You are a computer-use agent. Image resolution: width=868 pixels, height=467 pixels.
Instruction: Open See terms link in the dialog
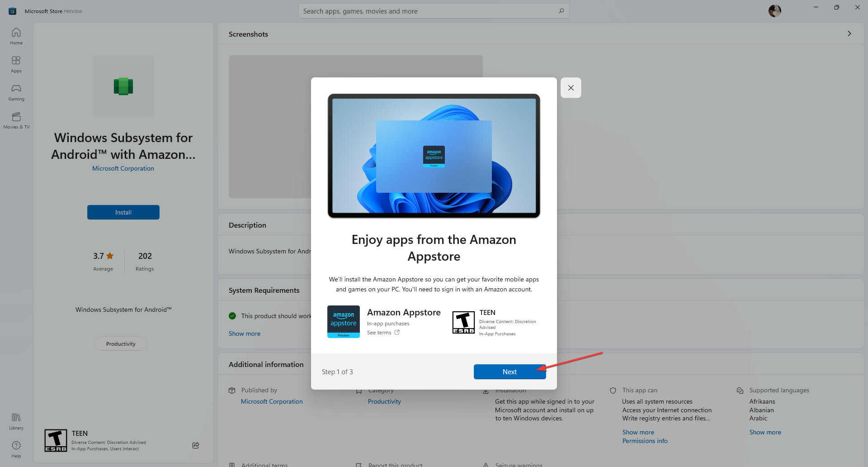pos(379,333)
